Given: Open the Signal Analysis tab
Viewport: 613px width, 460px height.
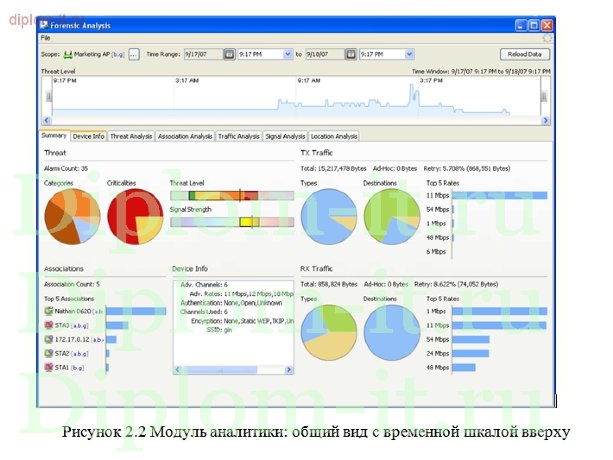Looking at the screenshot, I should (x=285, y=136).
